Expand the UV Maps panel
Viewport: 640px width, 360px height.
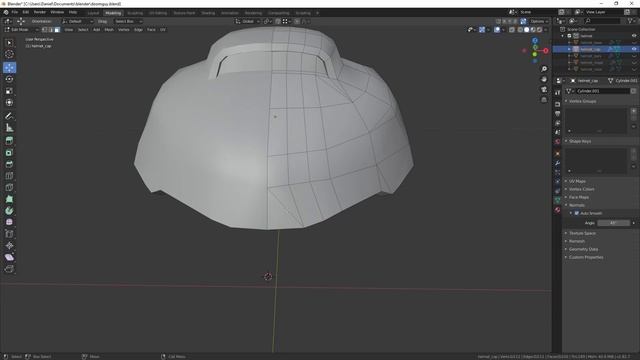(577, 181)
